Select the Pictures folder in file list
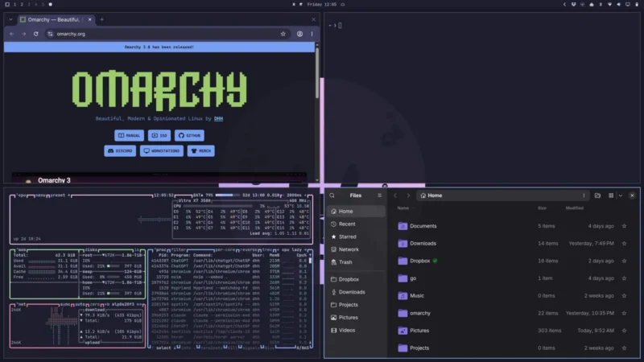644x362 pixels. tap(513, 331)
